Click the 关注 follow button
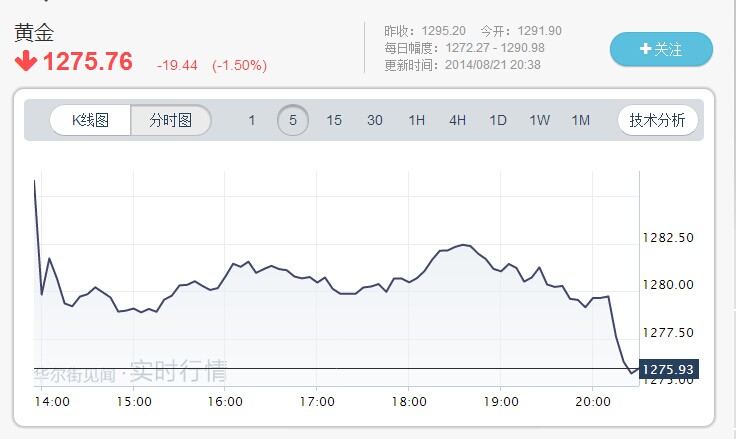Screen dimensions: 736x439 661,49
